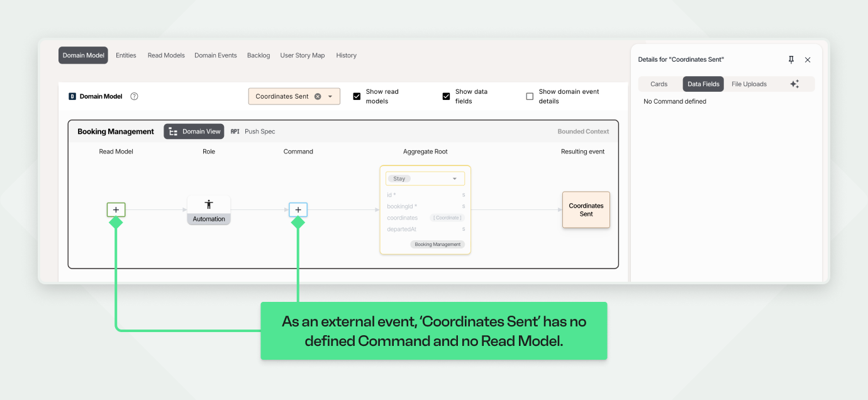
Task: Open the Cards tab in details
Action: point(659,84)
